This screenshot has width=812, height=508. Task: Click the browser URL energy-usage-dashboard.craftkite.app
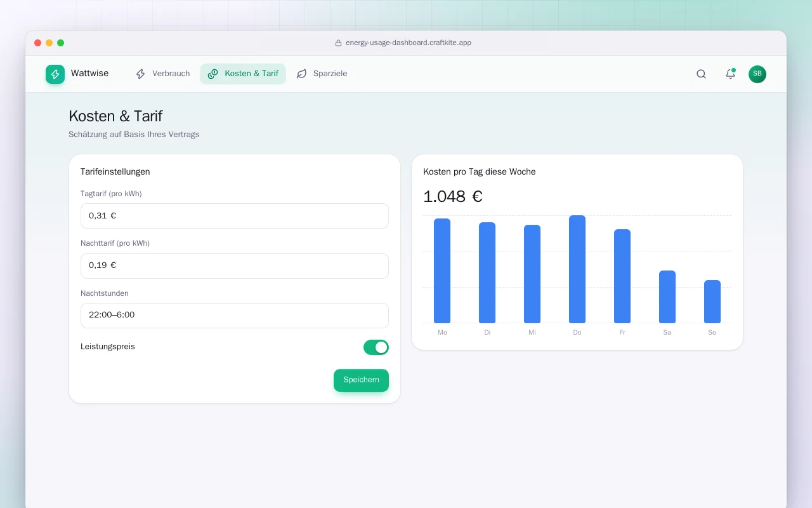(409, 43)
